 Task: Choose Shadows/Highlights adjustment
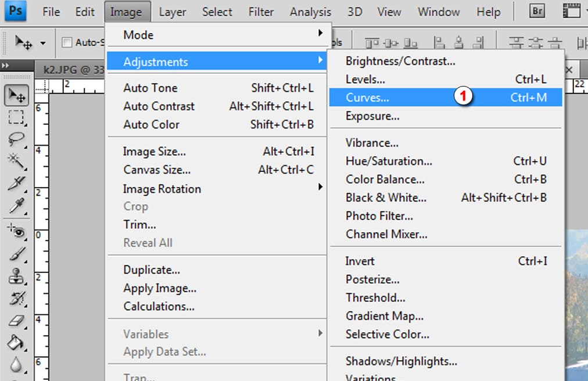tap(446, 361)
